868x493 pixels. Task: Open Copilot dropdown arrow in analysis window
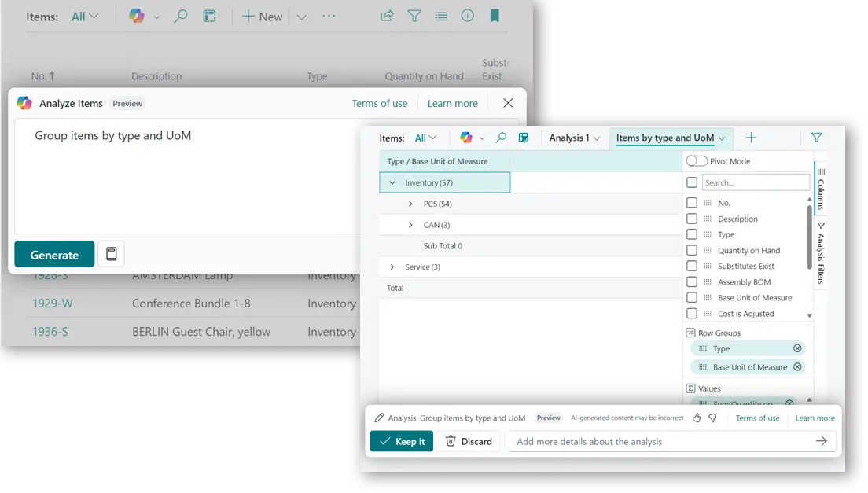[482, 138]
